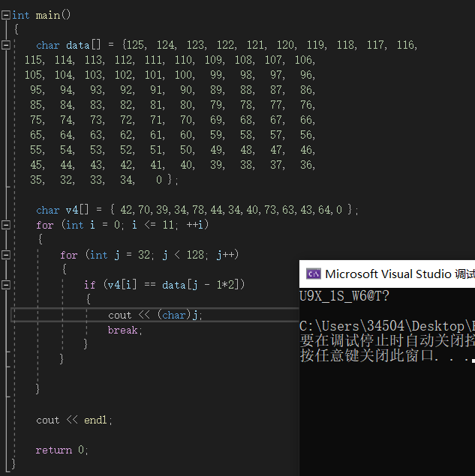
Task: Click the value 125 in data array
Action: (135, 45)
